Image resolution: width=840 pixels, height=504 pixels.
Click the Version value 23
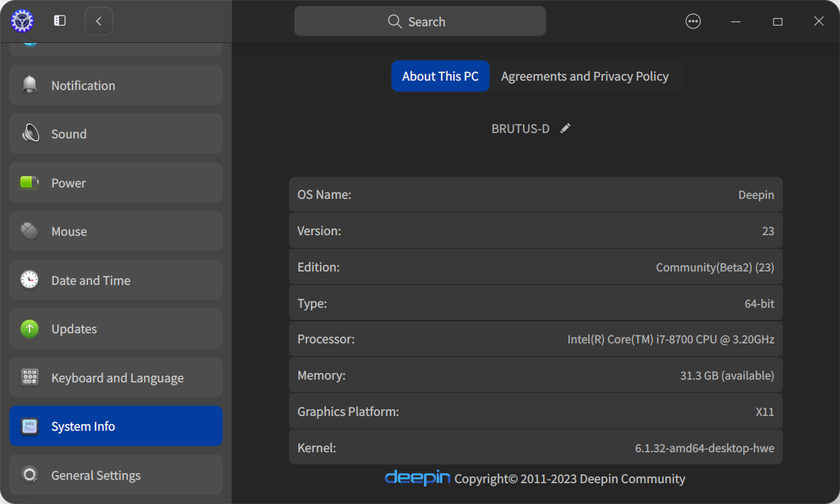[768, 231]
